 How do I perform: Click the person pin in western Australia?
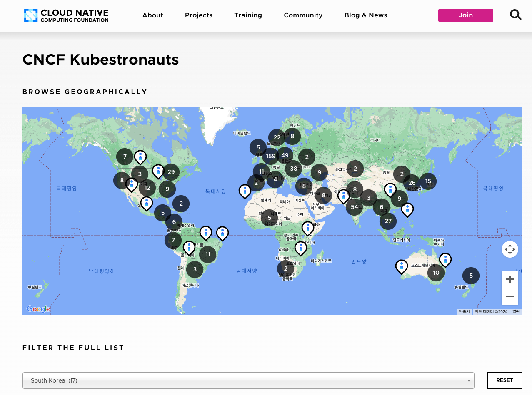[x=401, y=266]
